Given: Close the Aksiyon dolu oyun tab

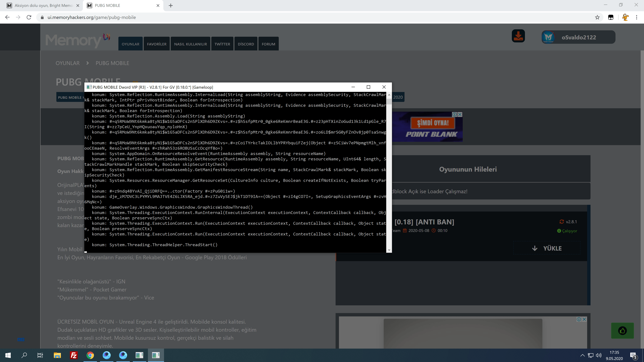Looking at the screenshot, I should click(78, 6).
